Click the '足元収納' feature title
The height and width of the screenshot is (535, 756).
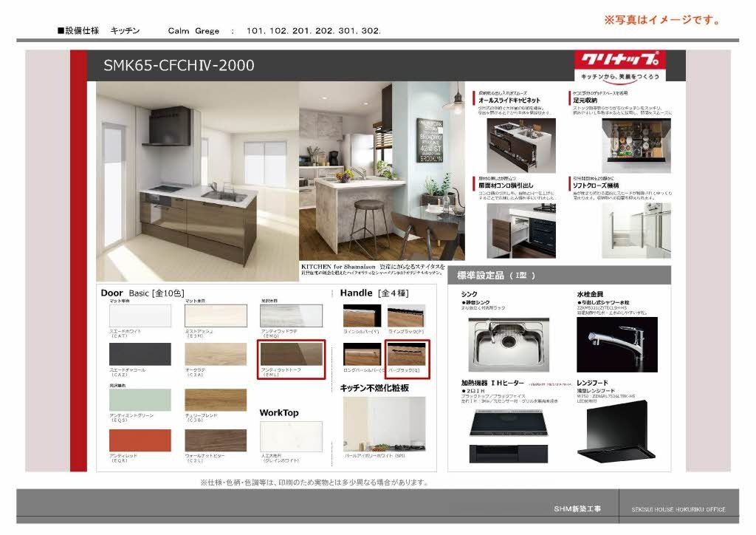point(585,100)
